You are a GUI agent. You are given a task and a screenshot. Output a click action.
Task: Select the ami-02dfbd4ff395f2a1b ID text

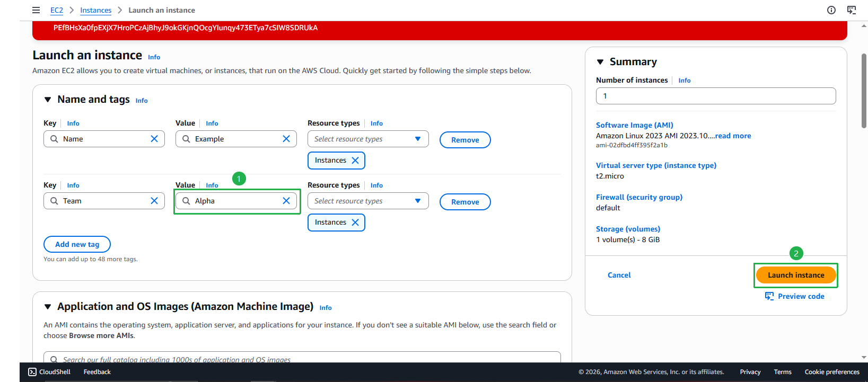click(x=632, y=145)
